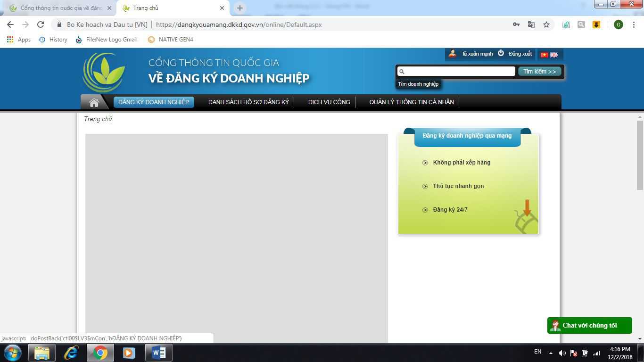Open DANH SÁCH HỒ SƠ ĐĂNG KÝ menu
This screenshot has width=644, height=362.
pos(248,102)
